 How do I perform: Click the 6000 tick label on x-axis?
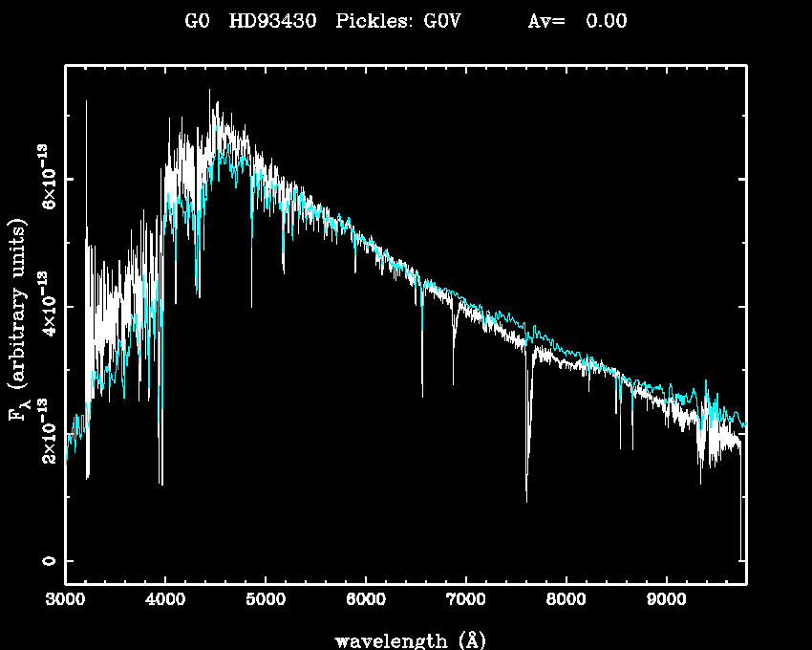[x=366, y=601]
